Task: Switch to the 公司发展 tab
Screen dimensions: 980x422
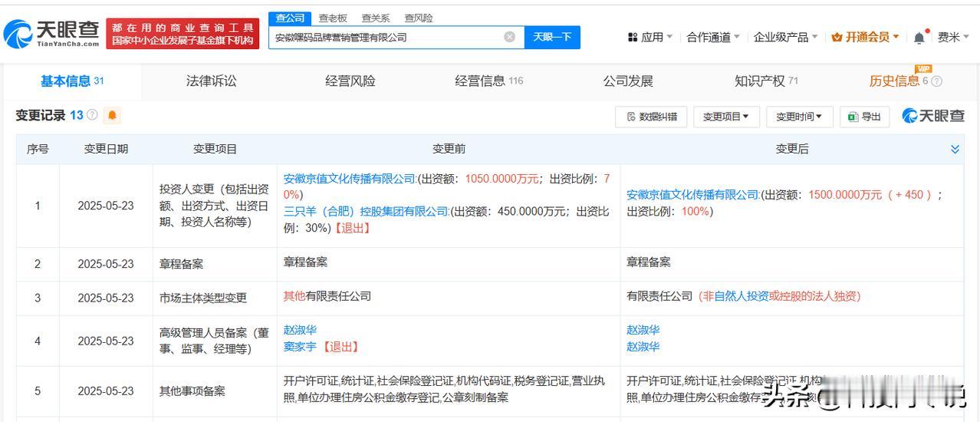Action: [x=628, y=81]
